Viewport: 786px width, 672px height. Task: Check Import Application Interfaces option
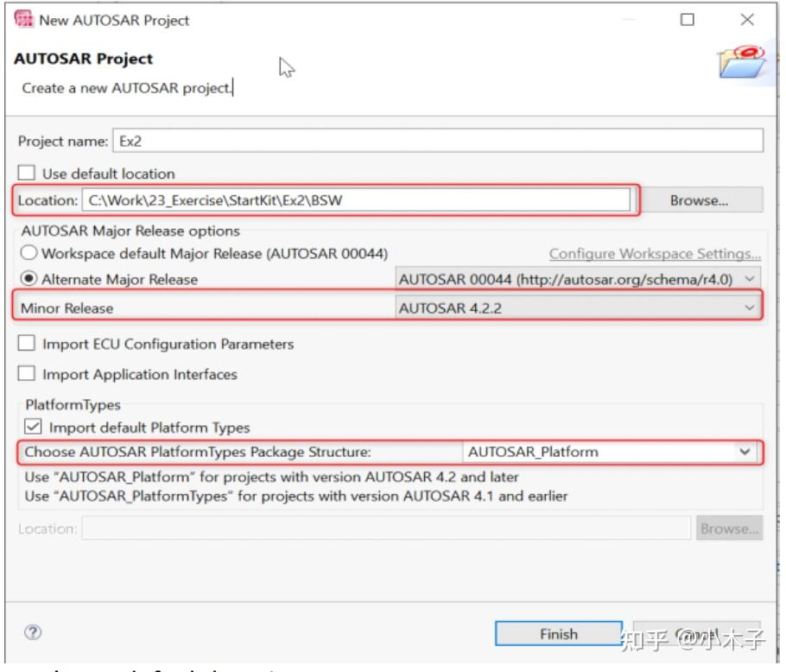point(28,374)
